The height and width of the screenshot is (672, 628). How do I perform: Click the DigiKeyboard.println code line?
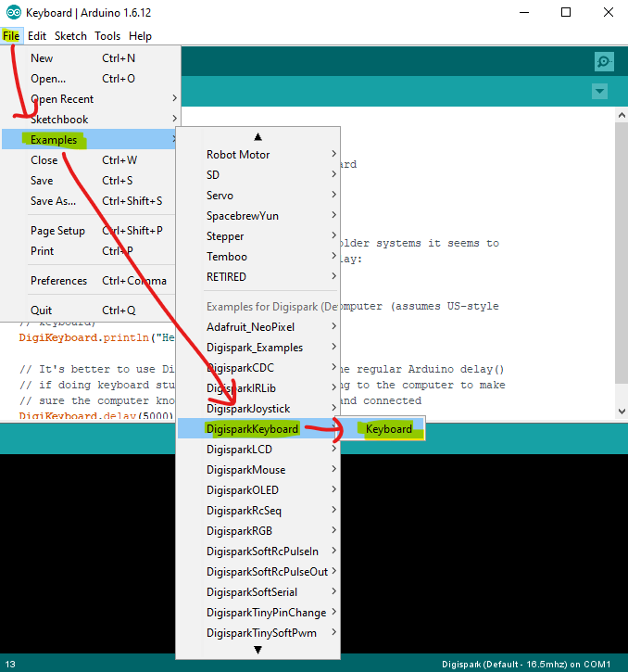(x=96, y=337)
